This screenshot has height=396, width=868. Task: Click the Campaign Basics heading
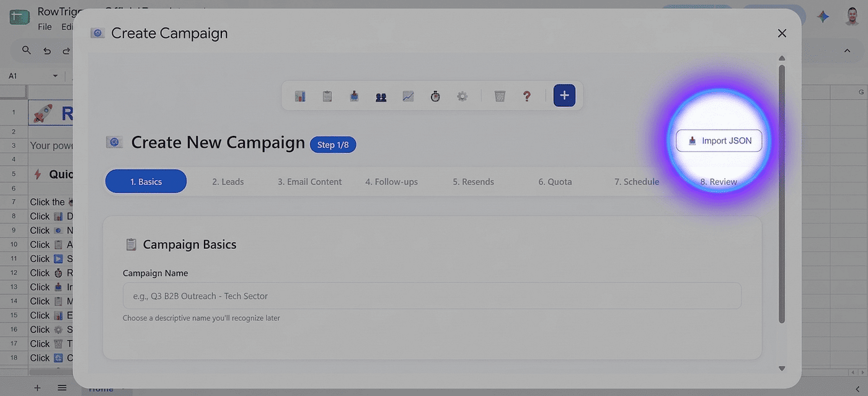pyautogui.click(x=190, y=245)
